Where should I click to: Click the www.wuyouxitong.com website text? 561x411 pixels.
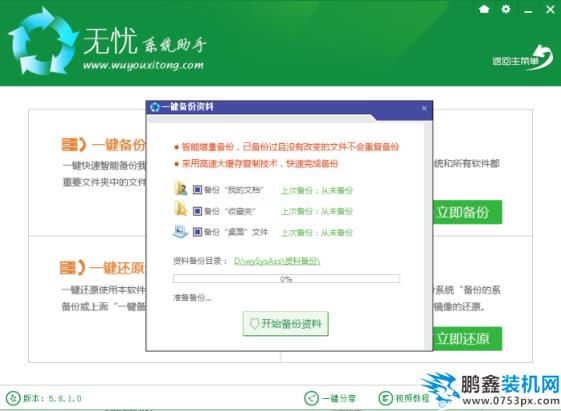click(x=143, y=65)
